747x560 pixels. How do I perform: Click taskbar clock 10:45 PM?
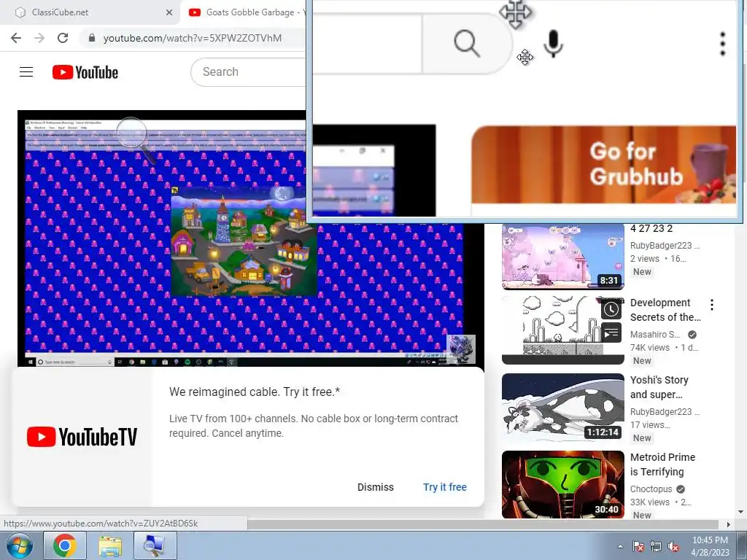point(710,546)
